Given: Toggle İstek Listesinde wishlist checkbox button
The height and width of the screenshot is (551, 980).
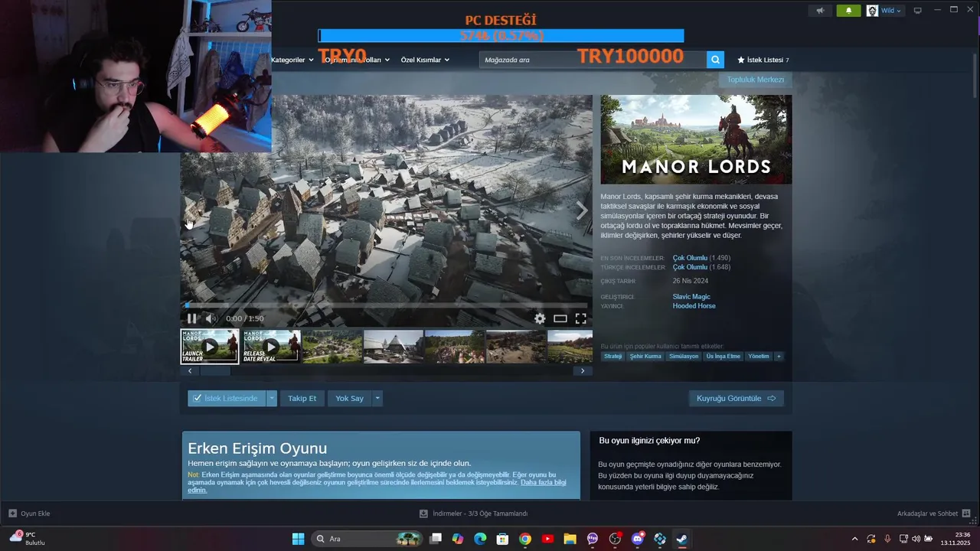Looking at the screenshot, I should coord(227,399).
